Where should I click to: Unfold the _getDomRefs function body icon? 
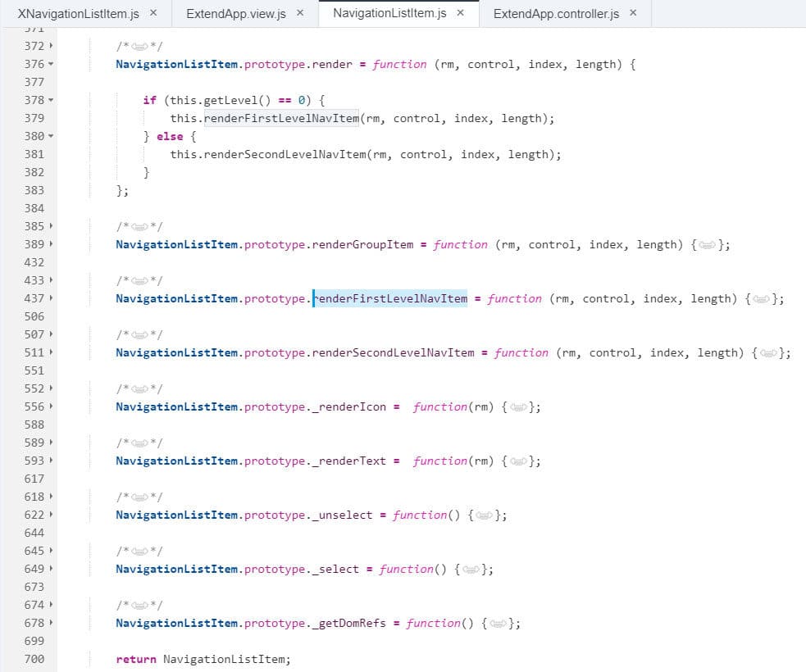click(x=499, y=623)
